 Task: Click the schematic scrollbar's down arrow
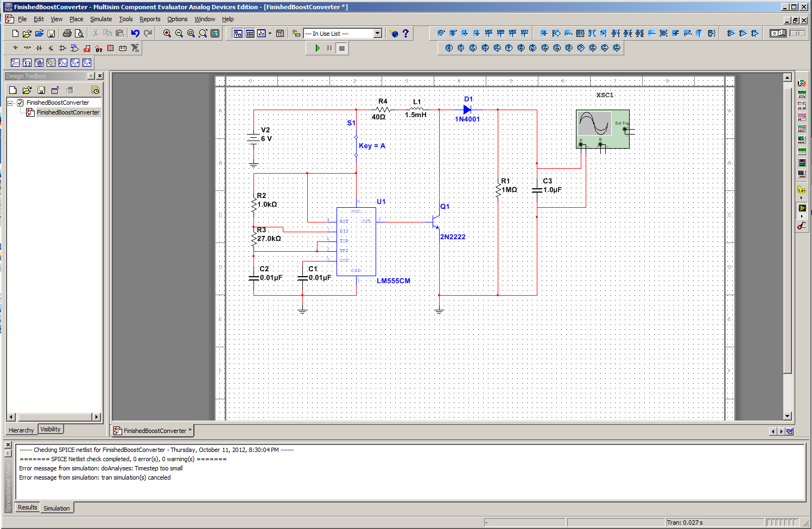pyautogui.click(x=788, y=416)
